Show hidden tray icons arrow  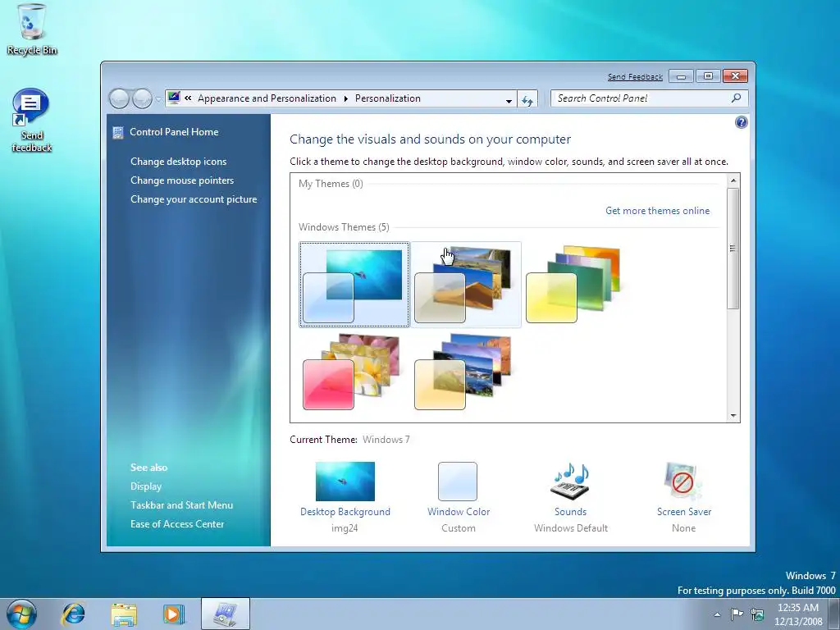(717, 614)
